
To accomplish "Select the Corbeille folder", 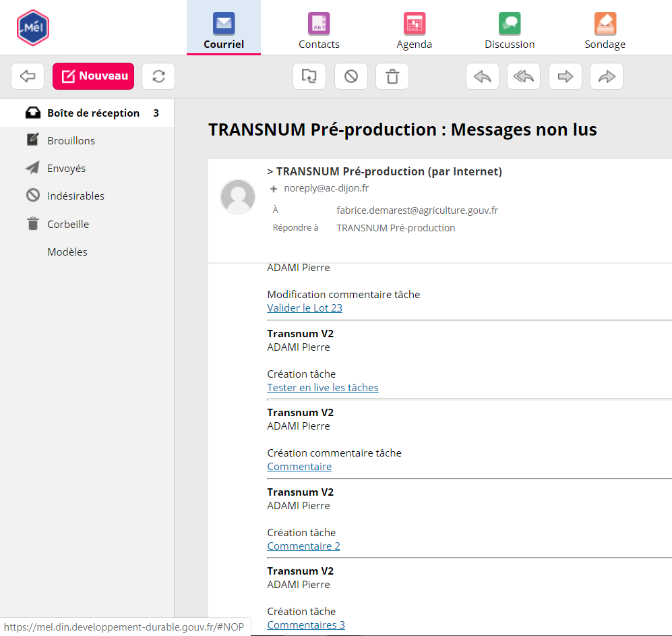I will click(x=68, y=224).
